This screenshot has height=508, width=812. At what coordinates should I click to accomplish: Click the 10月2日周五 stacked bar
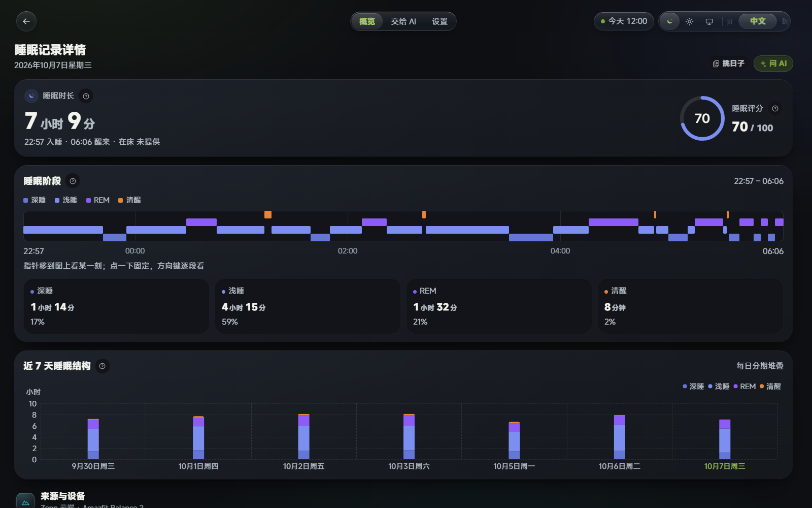(303, 437)
